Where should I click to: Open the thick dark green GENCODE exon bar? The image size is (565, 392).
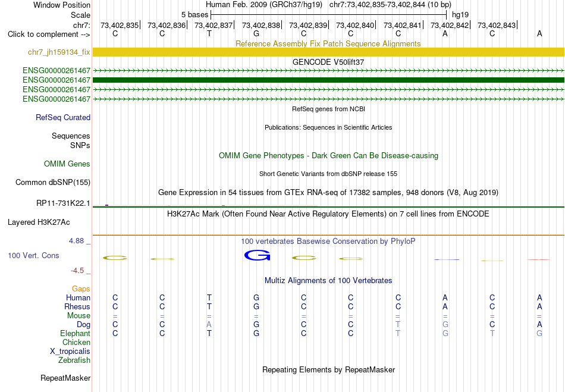click(x=328, y=80)
